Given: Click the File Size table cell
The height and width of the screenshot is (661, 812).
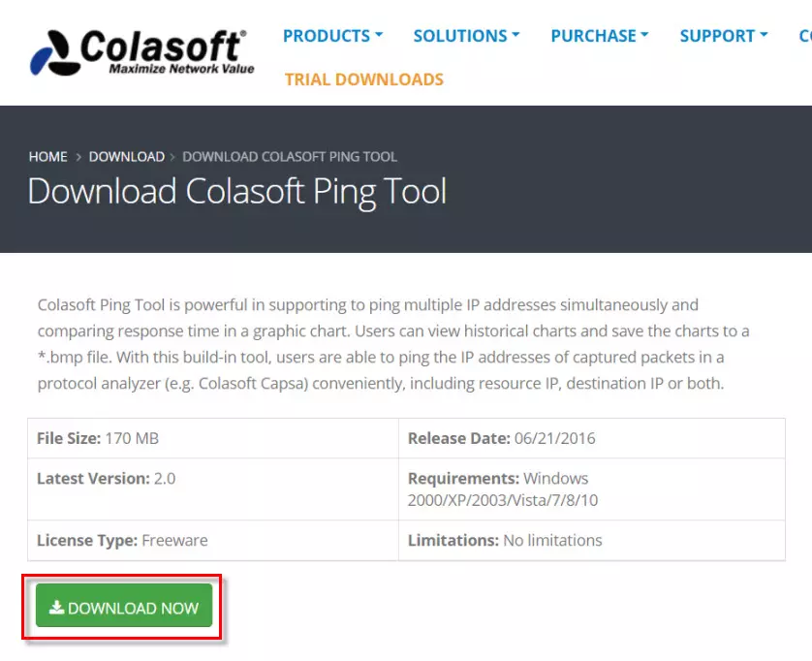Looking at the screenshot, I should click(x=212, y=438).
